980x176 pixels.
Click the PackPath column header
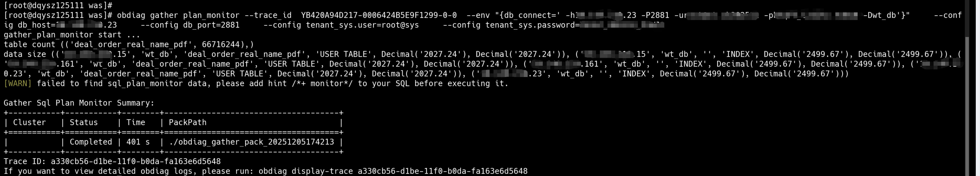pyautogui.click(x=187, y=123)
